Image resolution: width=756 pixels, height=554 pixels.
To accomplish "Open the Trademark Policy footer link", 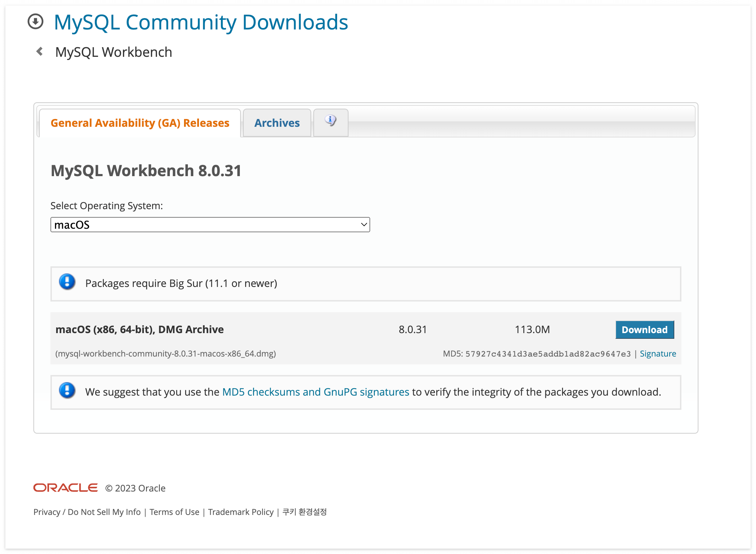I will pos(241,512).
